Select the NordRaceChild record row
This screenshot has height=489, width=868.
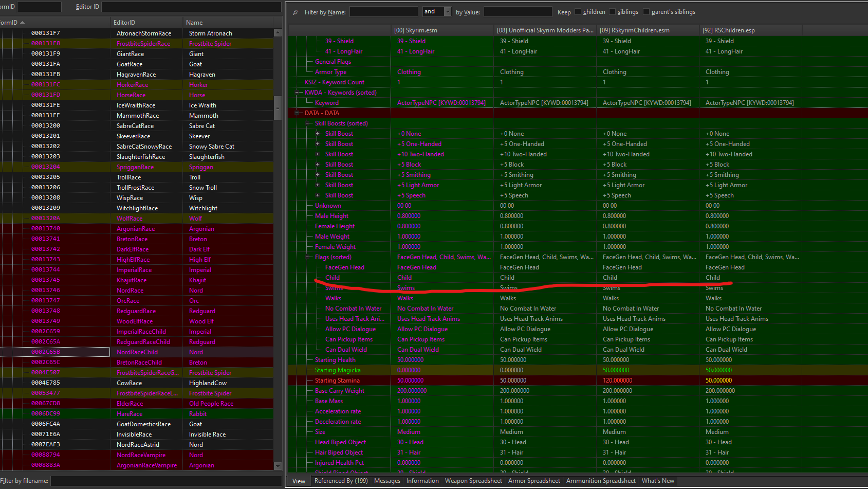point(137,352)
